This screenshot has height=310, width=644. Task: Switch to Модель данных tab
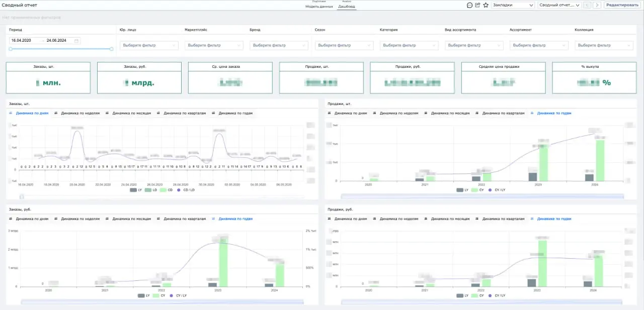click(x=319, y=7)
